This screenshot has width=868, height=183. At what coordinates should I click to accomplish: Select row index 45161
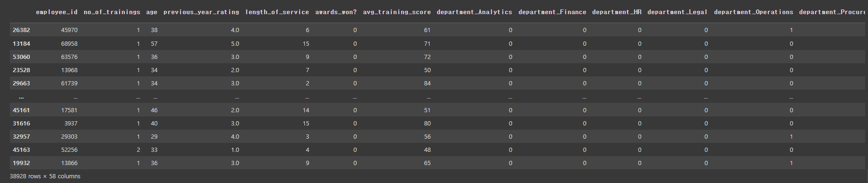click(x=21, y=110)
